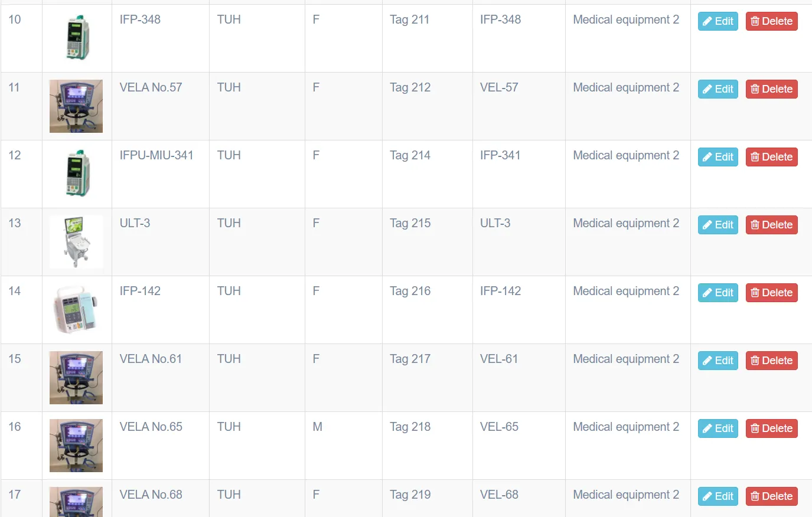
Task: Click pencil icon in VELA No.57 Edit button
Action: [x=707, y=89]
